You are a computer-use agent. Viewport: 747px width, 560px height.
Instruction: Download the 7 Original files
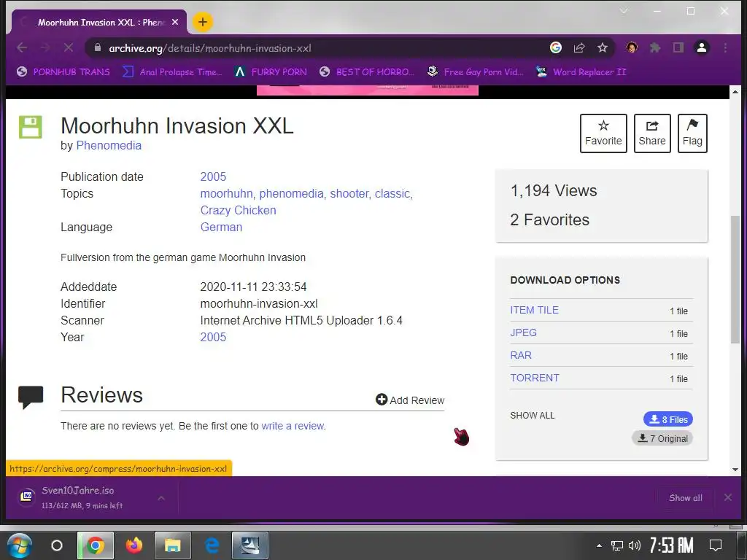pyautogui.click(x=662, y=438)
